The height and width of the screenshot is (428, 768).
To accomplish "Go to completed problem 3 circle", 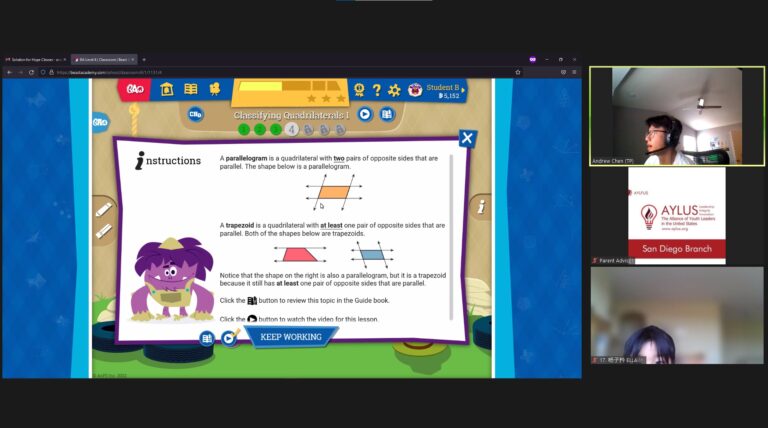I will click(x=276, y=130).
